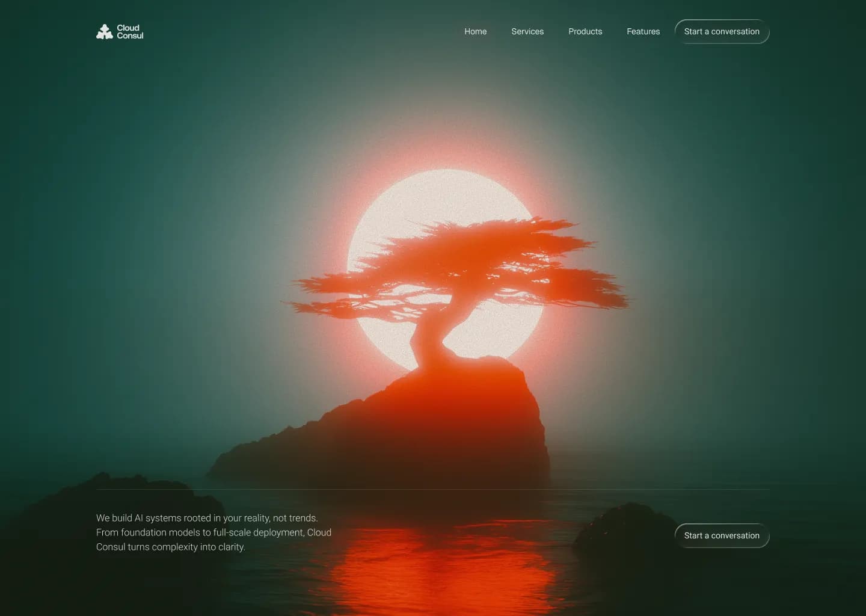Screen dimensions: 866x616
Task: Go to the Services menu item
Action: pyautogui.click(x=527, y=31)
